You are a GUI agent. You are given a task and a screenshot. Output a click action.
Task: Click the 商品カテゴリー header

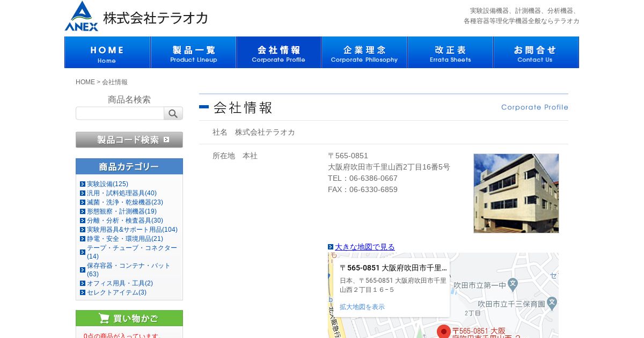pyautogui.click(x=129, y=166)
